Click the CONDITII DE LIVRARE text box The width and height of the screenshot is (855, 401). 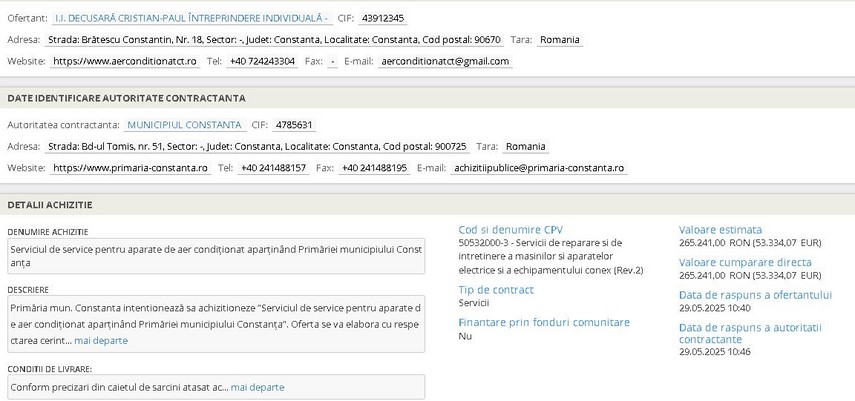[x=216, y=387]
